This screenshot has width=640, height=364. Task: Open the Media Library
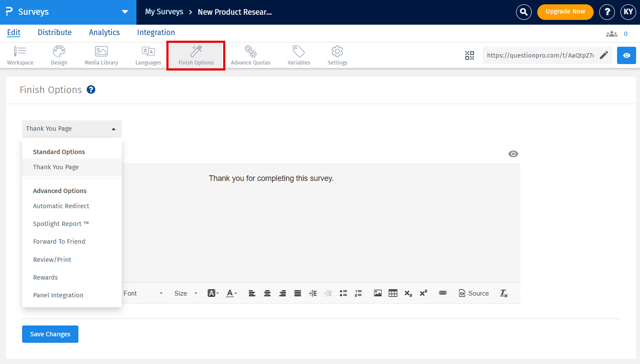[x=101, y=55]
